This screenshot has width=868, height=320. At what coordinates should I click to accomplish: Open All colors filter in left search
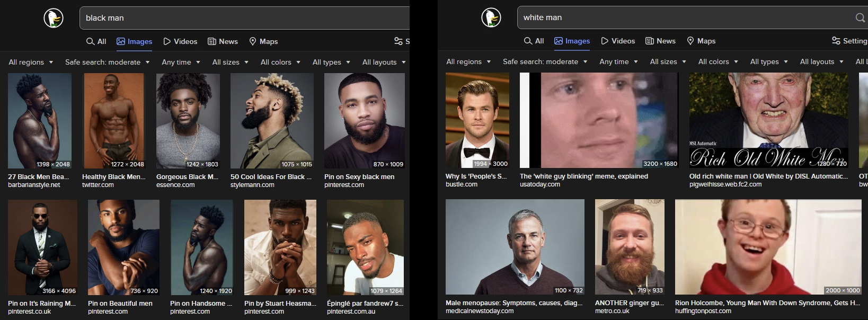[280, 62]
